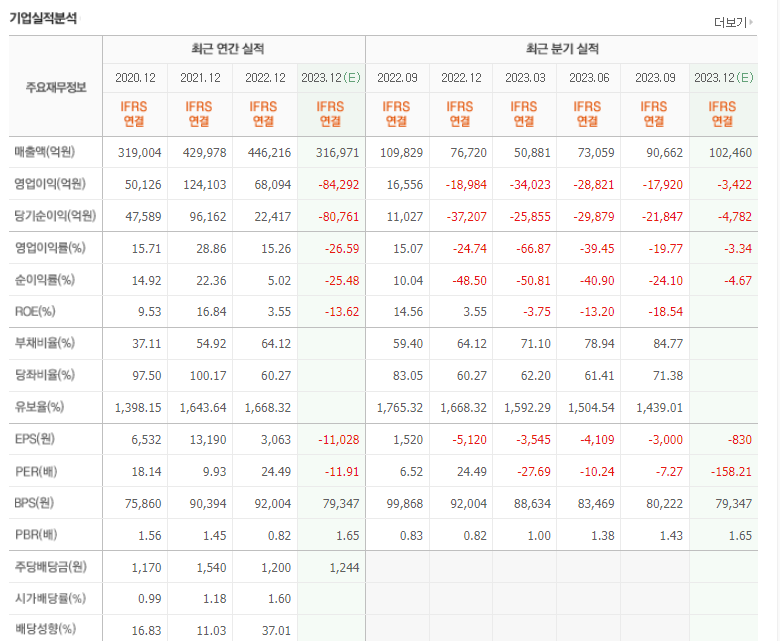Click the 영업이익률(%) row label
Image resolution: width=780 pixels, height=641 pixels.
pyautogui.click(x=50, y=248)
